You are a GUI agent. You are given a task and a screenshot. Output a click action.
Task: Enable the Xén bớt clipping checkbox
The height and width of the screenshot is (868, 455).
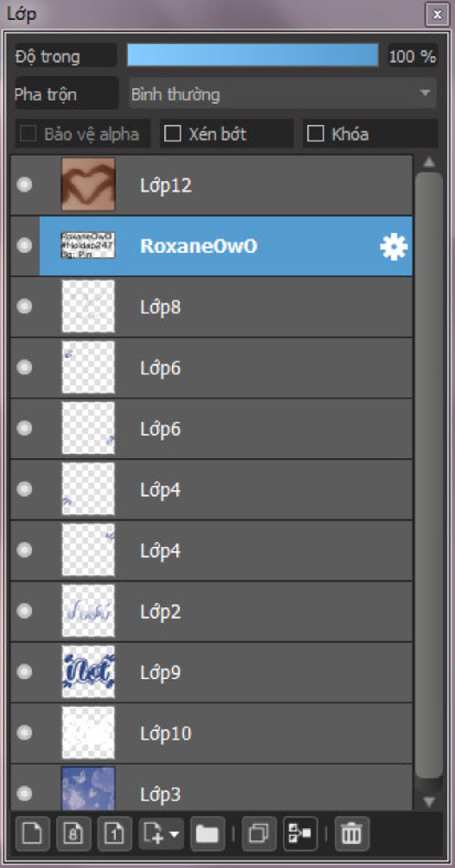172,133
